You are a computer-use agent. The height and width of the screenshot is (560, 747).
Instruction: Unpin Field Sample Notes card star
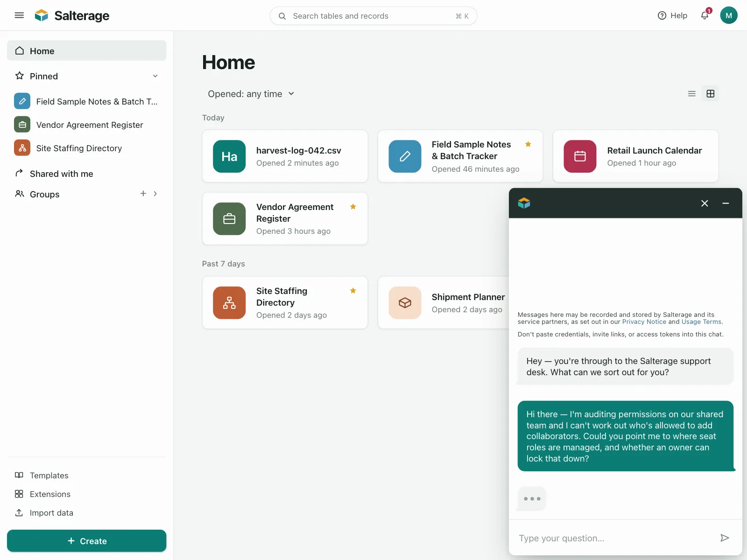tap(528, 144)
